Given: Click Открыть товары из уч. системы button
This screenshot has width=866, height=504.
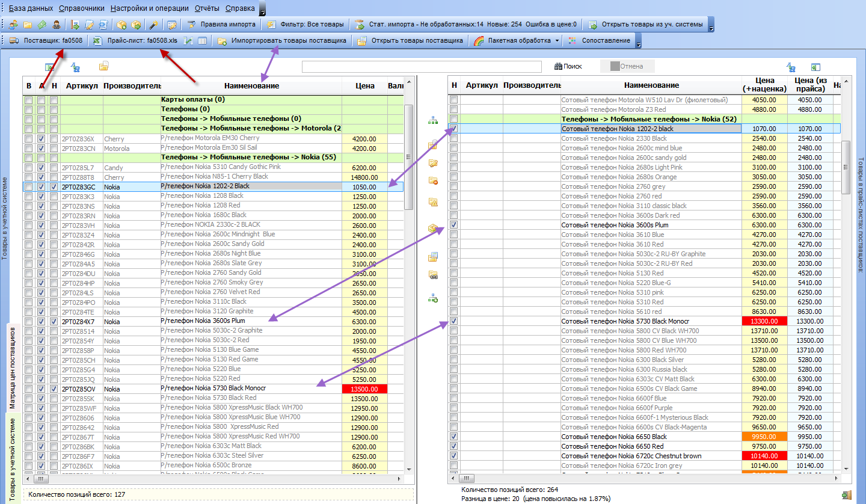Looking at the screenshot, I should [645, 25].
